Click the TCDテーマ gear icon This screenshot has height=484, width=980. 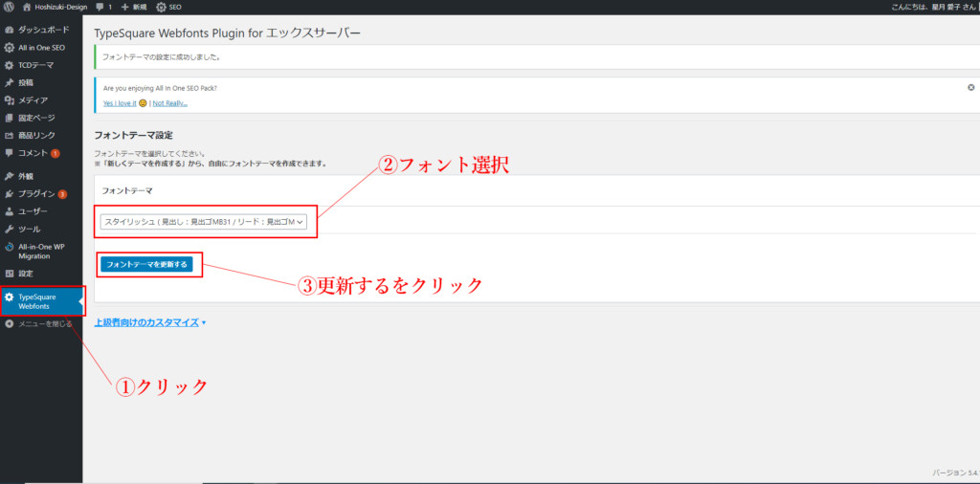pyautogui.click(x=9, y=65)
